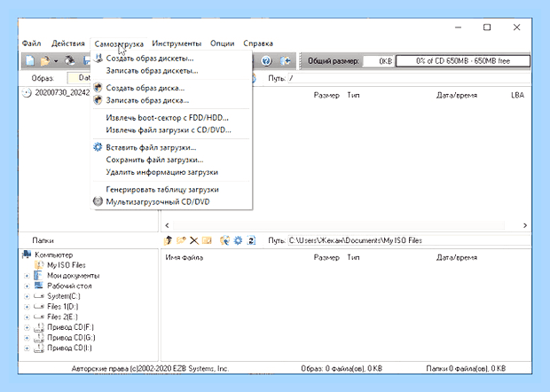Click the shield icon beside Записать образ диска
550x392 pixels.
pos(98,100)
